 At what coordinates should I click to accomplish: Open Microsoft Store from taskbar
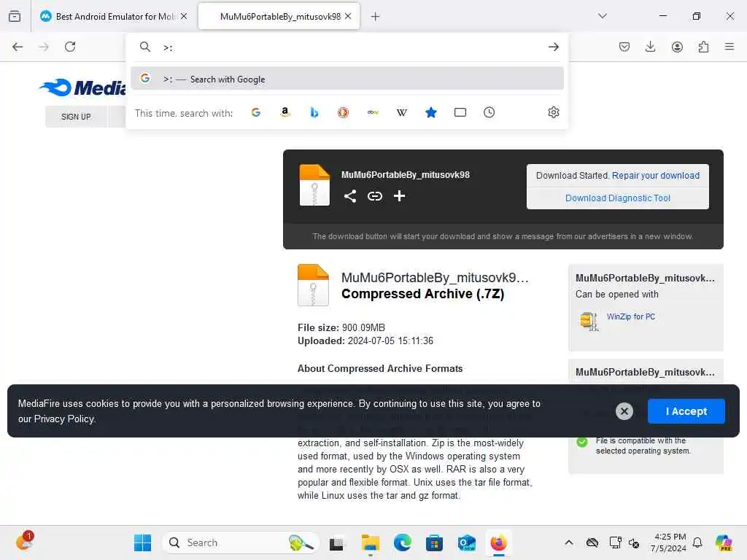[x=434, y=542]
